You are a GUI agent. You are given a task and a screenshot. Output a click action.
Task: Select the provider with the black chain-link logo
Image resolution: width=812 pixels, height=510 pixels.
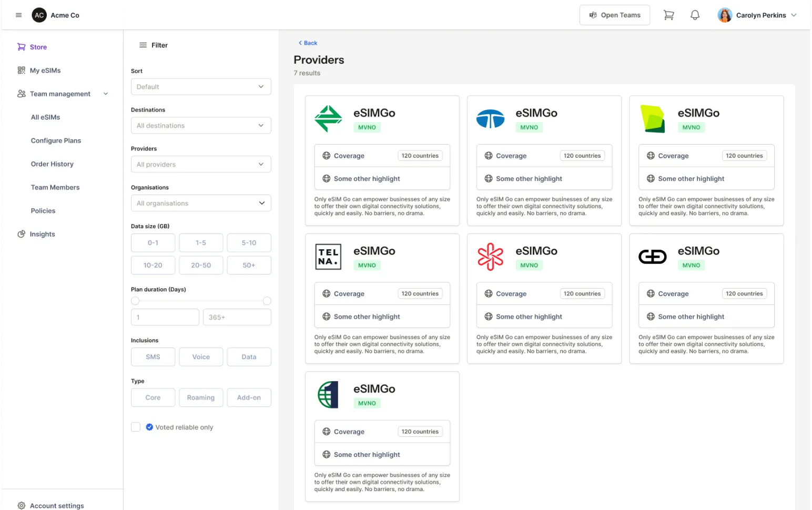[653, 257]
